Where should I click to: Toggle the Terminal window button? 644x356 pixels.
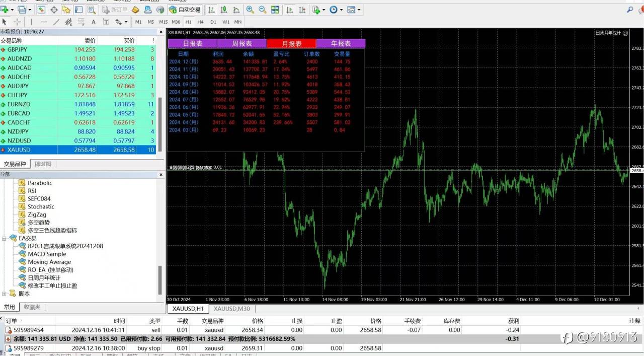point(79,10)
